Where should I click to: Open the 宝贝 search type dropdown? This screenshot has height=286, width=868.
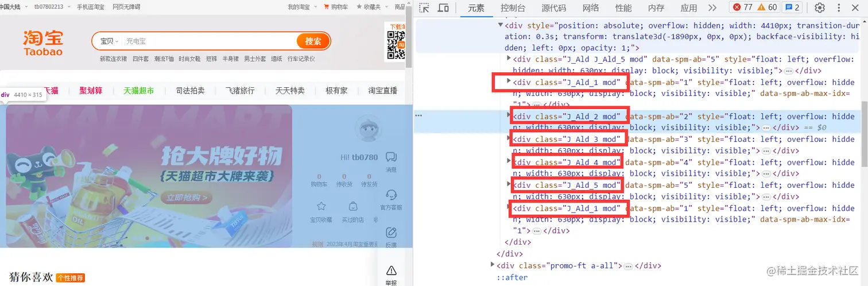tap(109, 41)
